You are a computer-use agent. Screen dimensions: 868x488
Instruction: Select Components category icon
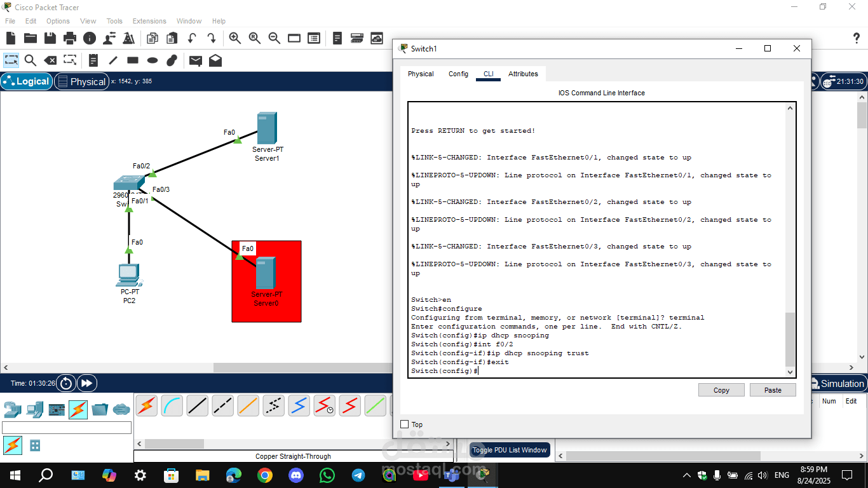point(57,409)
